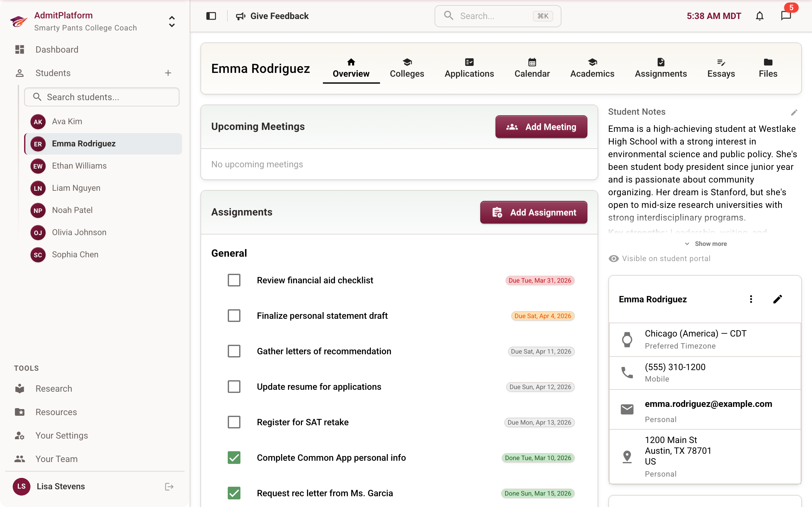Click the Add Meeting button
812x507 pixels.
[x=541, y=127]
